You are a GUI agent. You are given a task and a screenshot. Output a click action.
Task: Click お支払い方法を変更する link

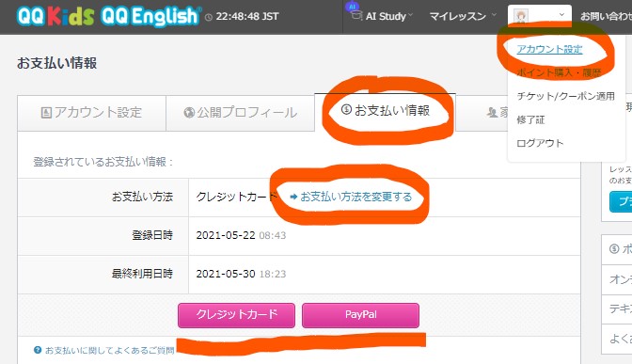[355, 197]
